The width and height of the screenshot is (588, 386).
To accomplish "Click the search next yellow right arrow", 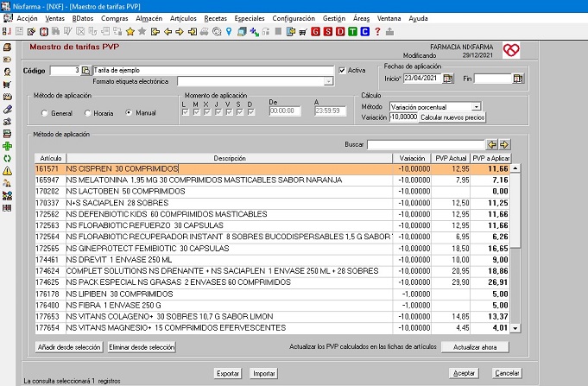I will tap(504, 144).
